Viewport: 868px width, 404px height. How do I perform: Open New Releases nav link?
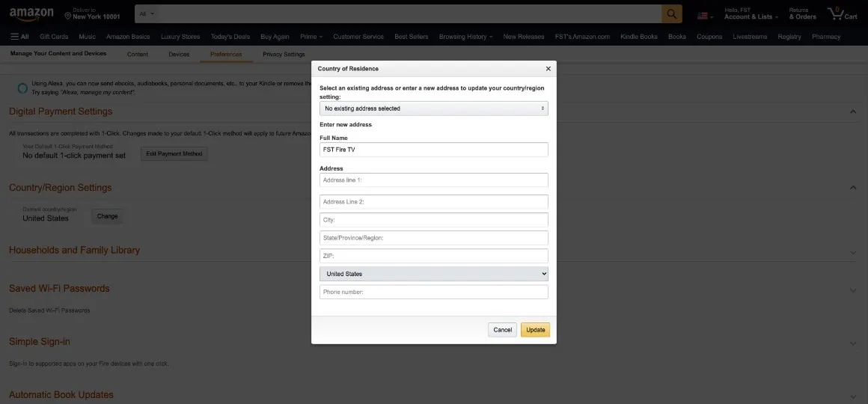[x=525, y=37]
